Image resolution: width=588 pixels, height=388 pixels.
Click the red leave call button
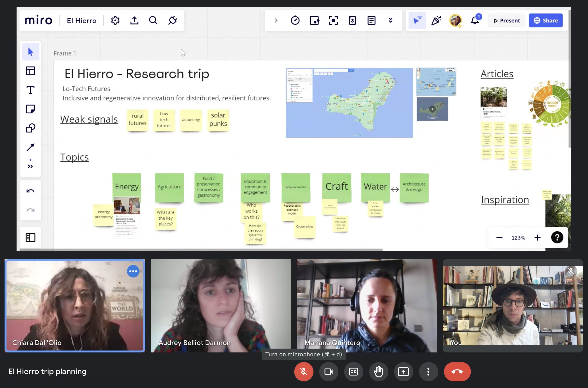(x=457, y=371)
